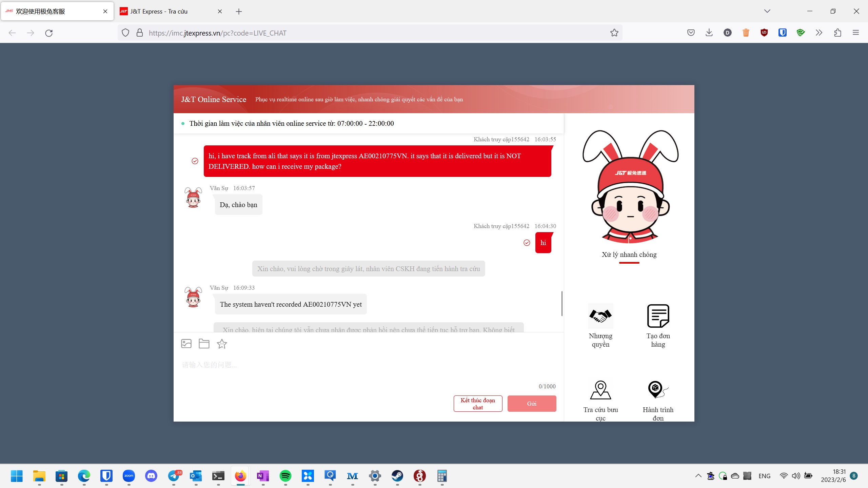Viewport: 868px width, 488px height.
Task: Close the J&T Express - Tra cứu tab
Action: [220, 11]
